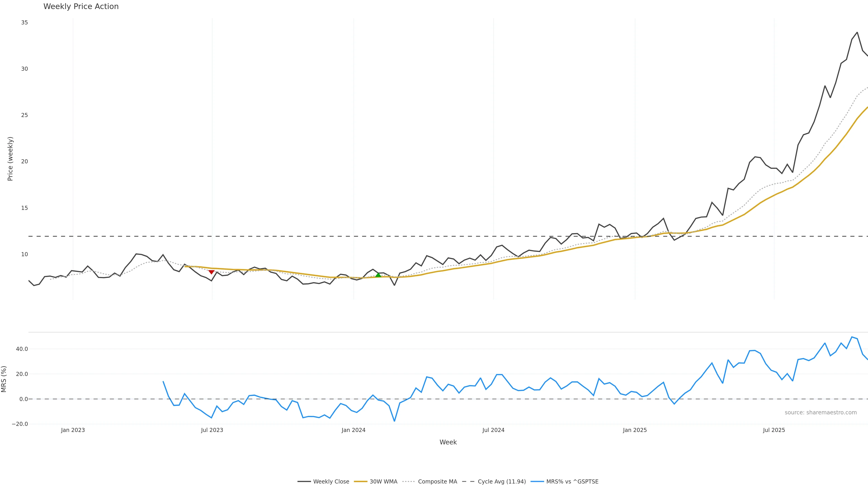Click the red down-triangle sell marker
This screenshot has height=488, width=868.
coord(211,272)
